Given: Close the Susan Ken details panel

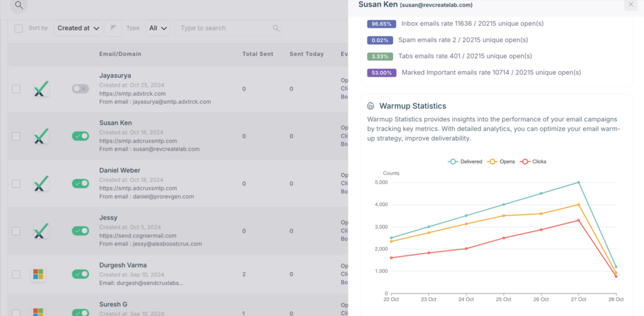Looking at the screenshot, I should click(631, 5).
